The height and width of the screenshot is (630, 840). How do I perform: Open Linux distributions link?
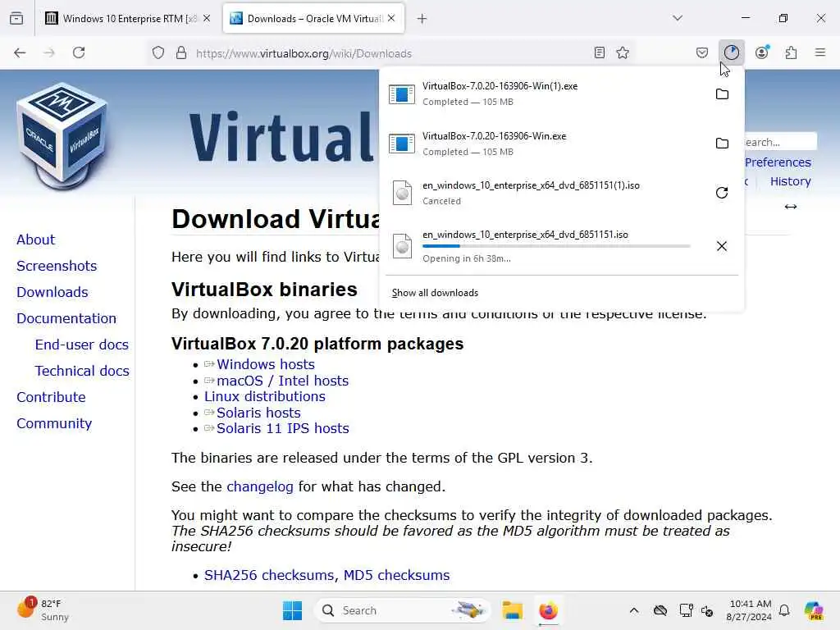tap(265, 396)
